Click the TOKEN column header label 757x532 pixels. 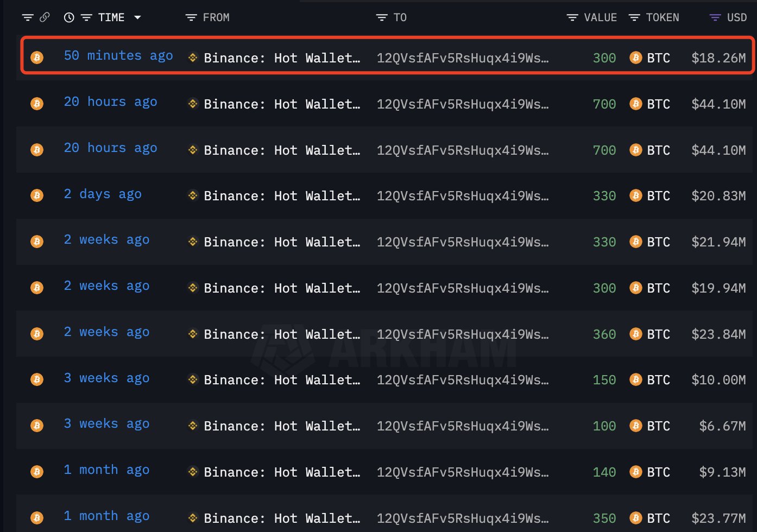[663, 17]
